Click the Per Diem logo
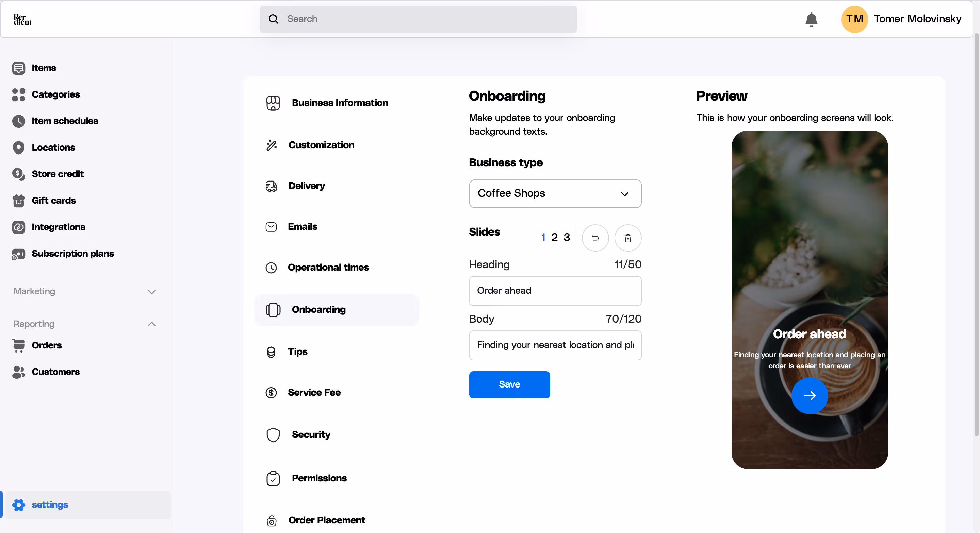 pos(22,19)
